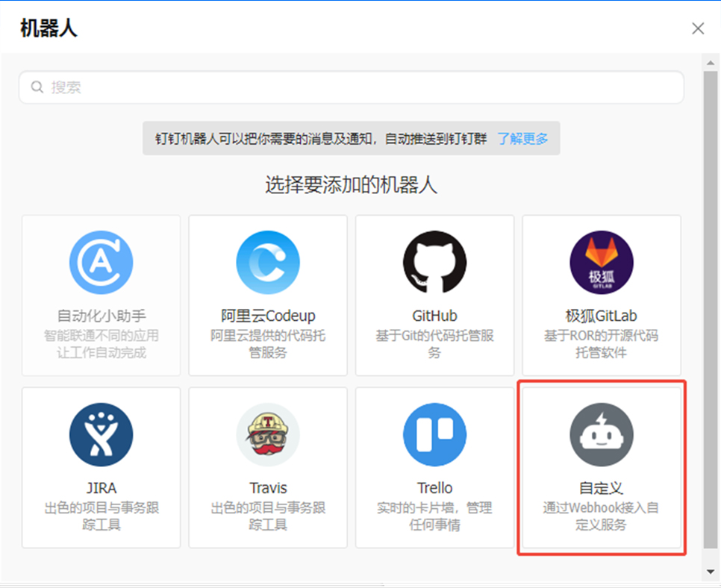The image size is (721, 588).
Task: Focus the 搜索 search field
Action: 352,87
